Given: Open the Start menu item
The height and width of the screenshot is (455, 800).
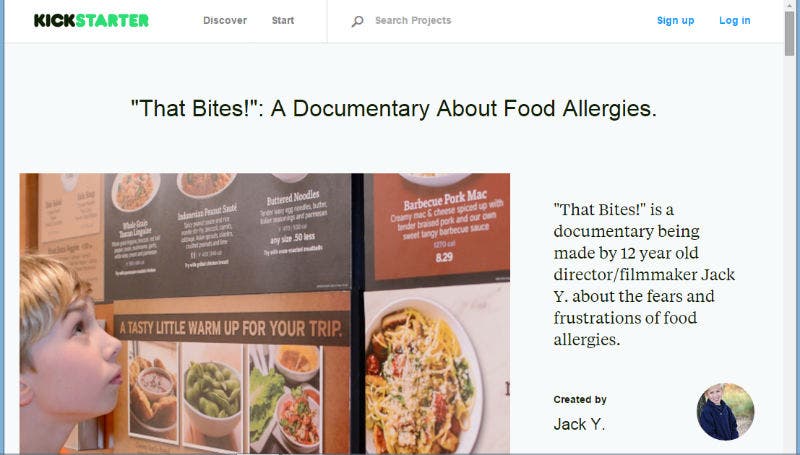Looking at the screenshot, I should (x=283, y=20).
